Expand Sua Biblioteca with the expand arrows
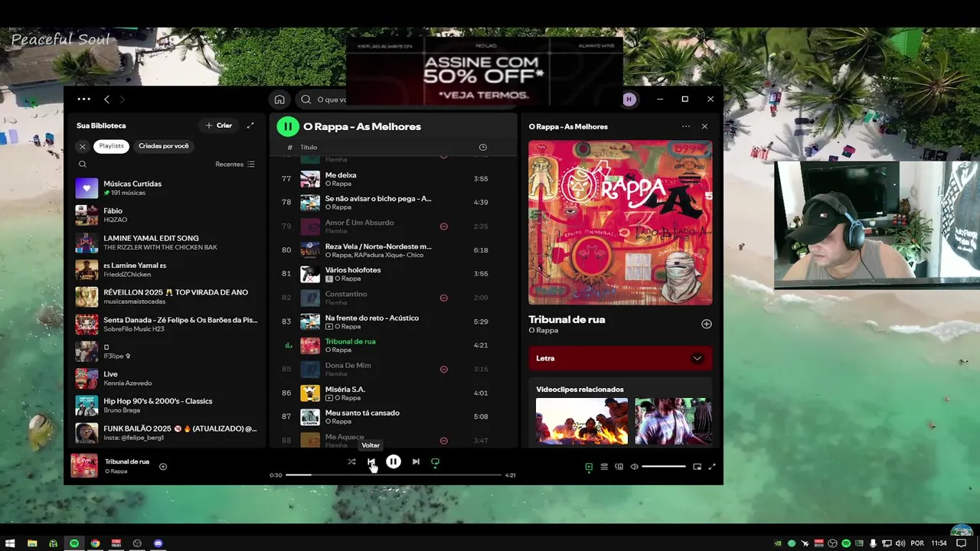 [250, 126]
